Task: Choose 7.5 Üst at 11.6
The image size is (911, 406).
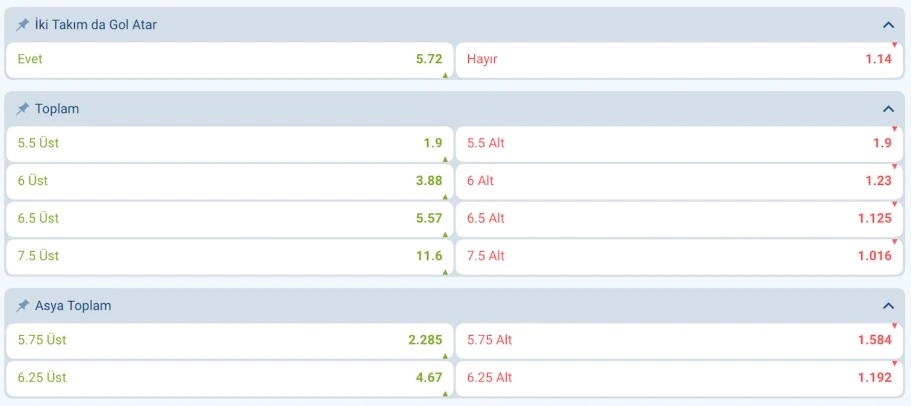Action: (229, 256)
